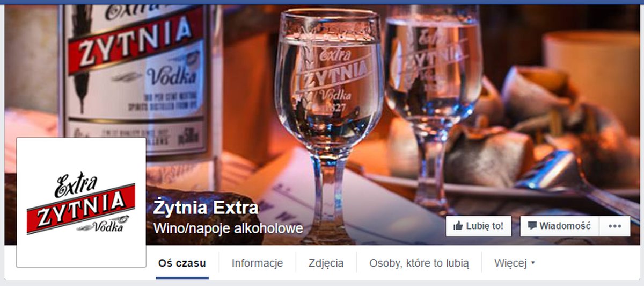The height and width of the screenshot is (286, 644).
Task: Click the small arrow next to Więcej
Action: click(x=532, y=263)
